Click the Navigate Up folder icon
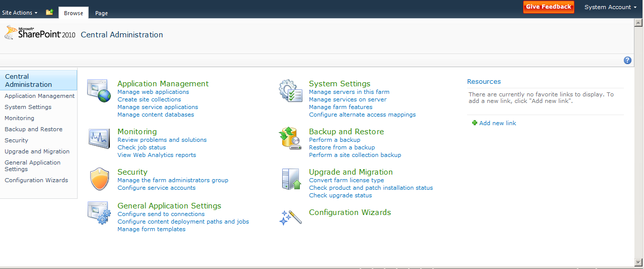This screenshot has width=644, height=269. (x=49, y=12)
